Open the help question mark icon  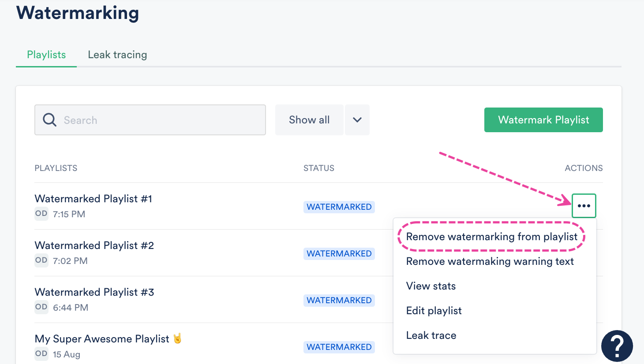click(617, 346)
